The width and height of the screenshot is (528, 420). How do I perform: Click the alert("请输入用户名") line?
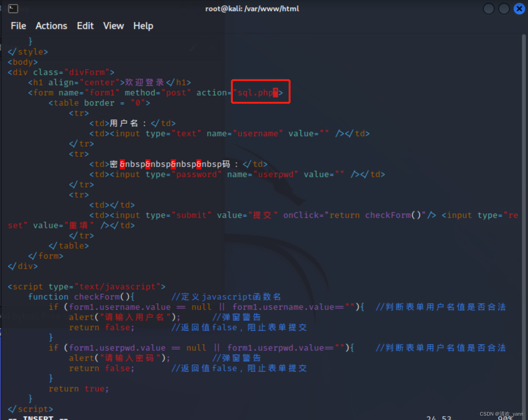124,317
